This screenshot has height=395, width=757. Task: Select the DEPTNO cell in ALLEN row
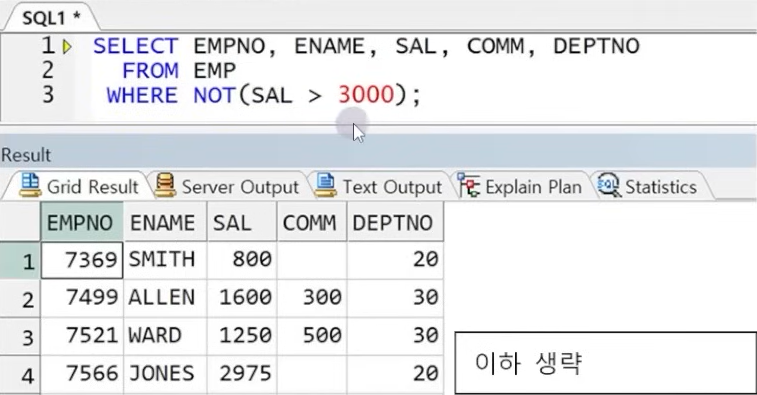click(x=395, y=298)
